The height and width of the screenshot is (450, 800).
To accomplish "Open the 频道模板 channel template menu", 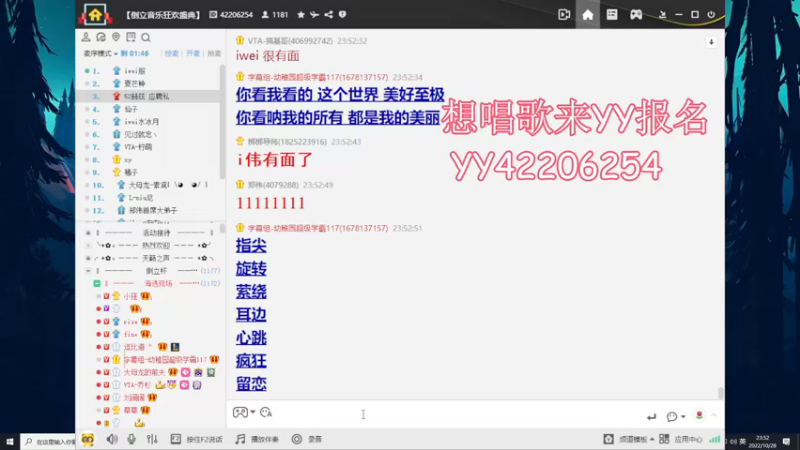I will coord(629,439).
